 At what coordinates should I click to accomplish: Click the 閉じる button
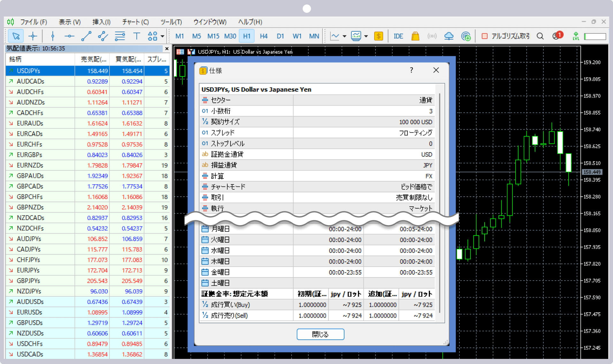pos(320,334)
